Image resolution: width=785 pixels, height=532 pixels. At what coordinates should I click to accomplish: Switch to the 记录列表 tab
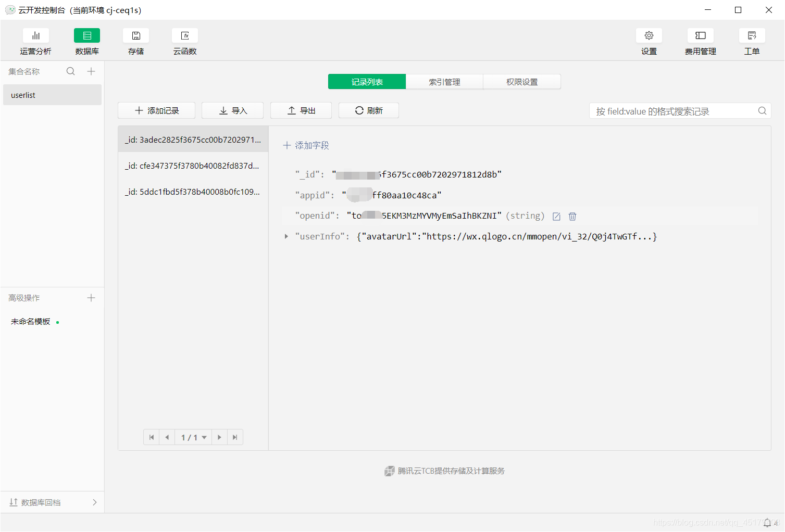click(367, 82)
